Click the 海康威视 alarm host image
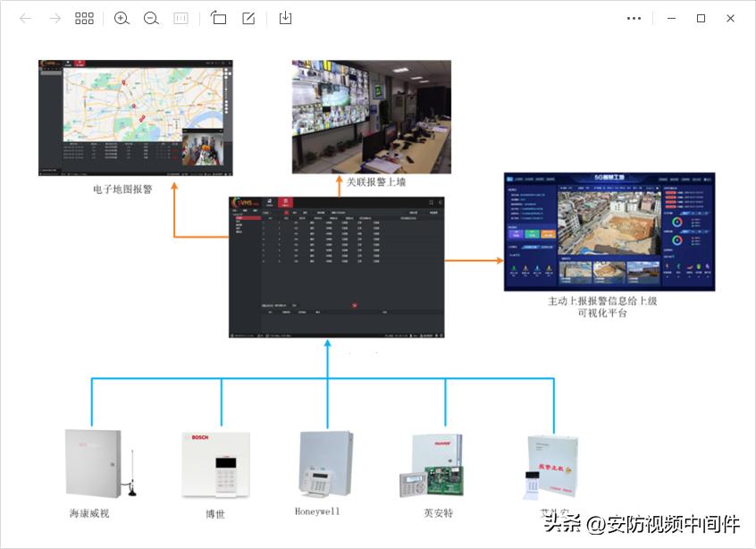Image resolution: width=756 pixels, height=549 pixels. pos(93,462)
